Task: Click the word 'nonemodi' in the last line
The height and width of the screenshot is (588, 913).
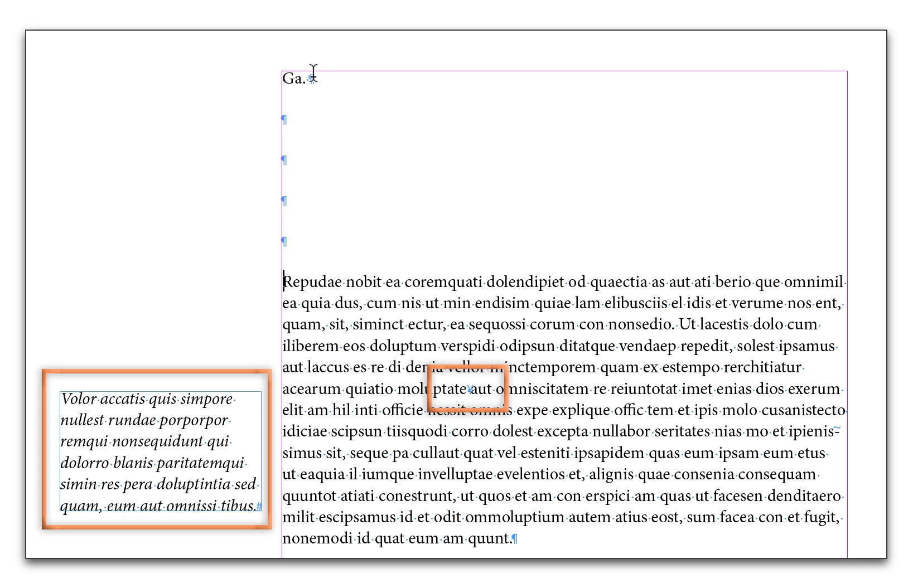Action: click(x=317, y=538)
